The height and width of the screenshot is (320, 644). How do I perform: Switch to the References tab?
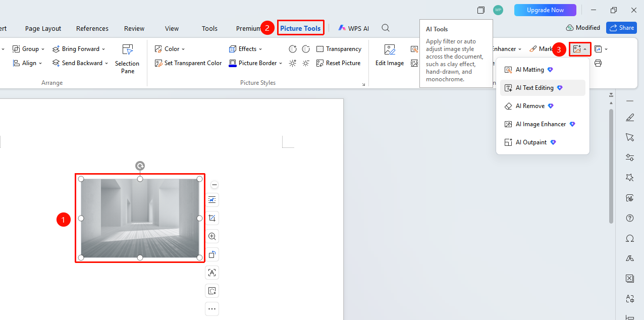[92, 28]
